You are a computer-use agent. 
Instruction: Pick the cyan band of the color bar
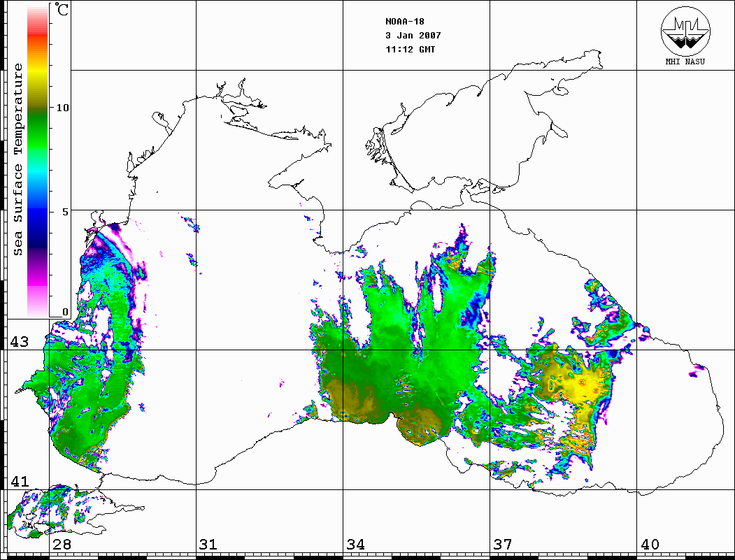pyautogui.click(x=38, y=174)
